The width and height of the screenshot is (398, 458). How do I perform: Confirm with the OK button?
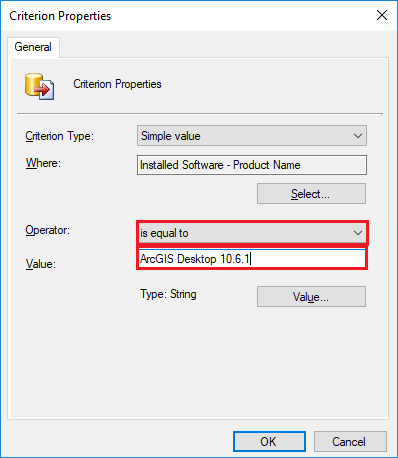(269, 442)
